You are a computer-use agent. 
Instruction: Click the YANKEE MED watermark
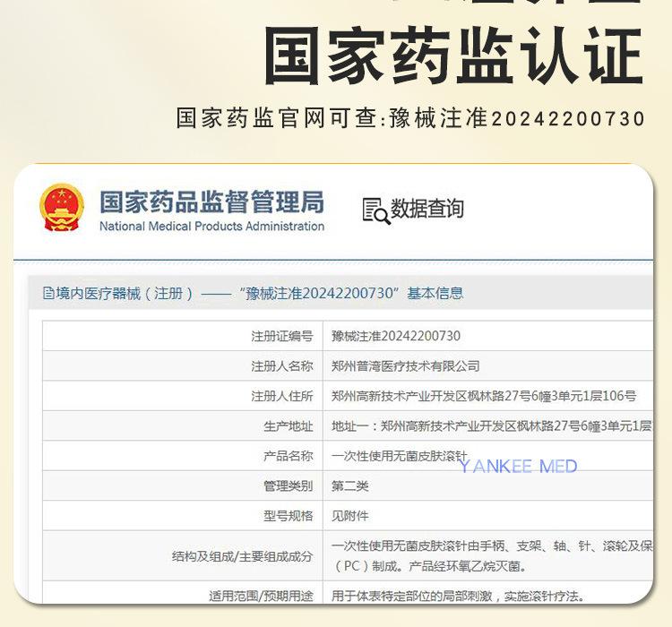tap(518, 466)
